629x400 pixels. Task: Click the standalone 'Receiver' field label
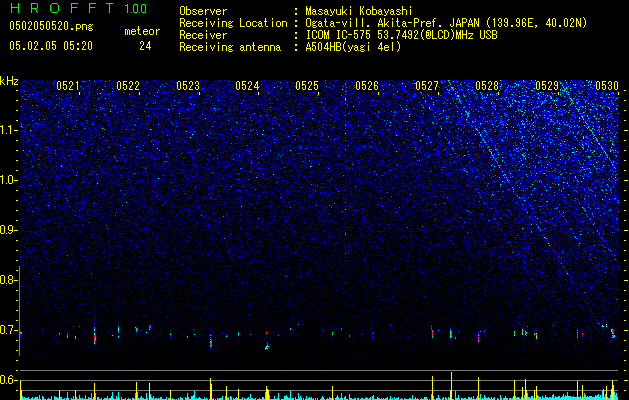coord(203,35)
